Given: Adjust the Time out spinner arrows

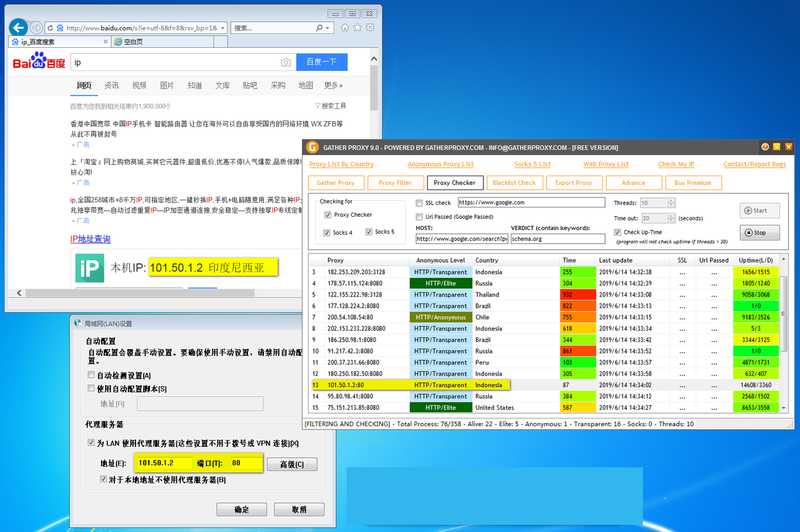Looking at the screenshot, I should (671, 218).
